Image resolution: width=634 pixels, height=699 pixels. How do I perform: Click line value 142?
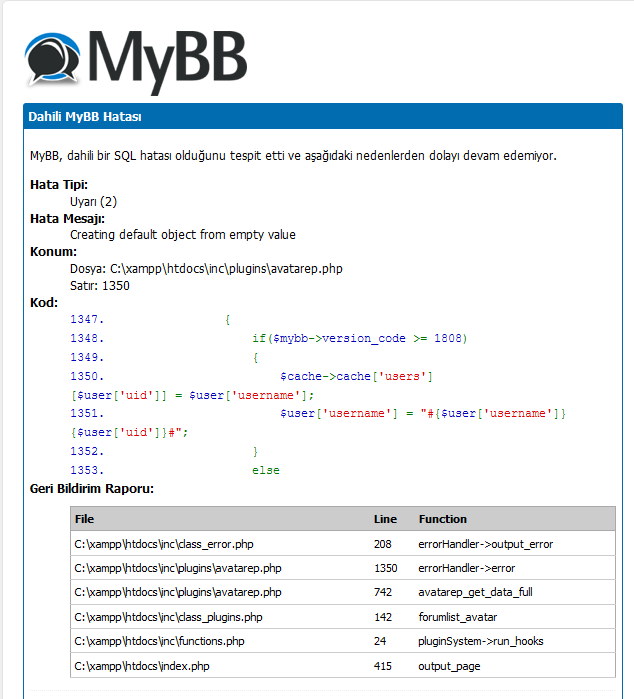[383, 617]
